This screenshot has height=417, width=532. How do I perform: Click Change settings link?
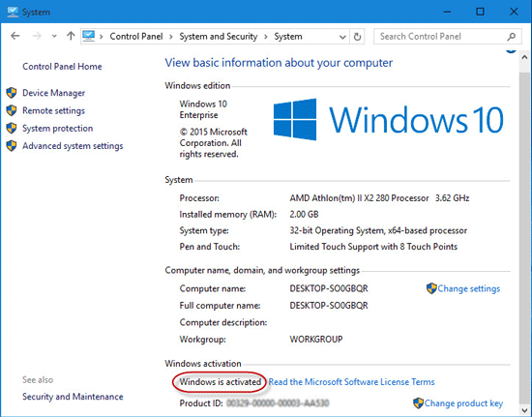tap(469, 288)
